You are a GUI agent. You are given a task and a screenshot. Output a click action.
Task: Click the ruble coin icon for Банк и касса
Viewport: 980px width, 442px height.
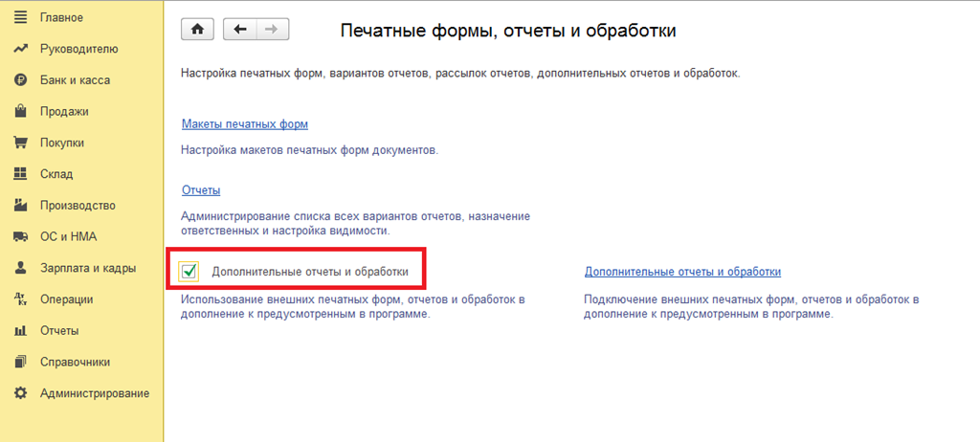(x=21, y=80)
